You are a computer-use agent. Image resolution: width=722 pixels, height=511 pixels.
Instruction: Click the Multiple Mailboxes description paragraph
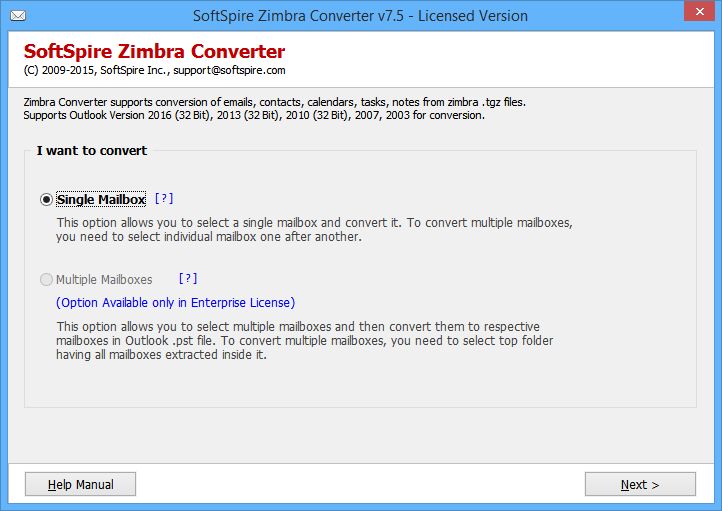click(x=304, y=340)
